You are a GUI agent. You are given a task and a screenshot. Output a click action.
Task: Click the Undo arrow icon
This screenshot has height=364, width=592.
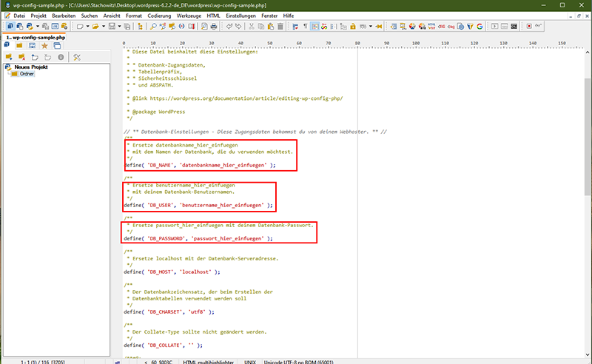tap(229, 27)
